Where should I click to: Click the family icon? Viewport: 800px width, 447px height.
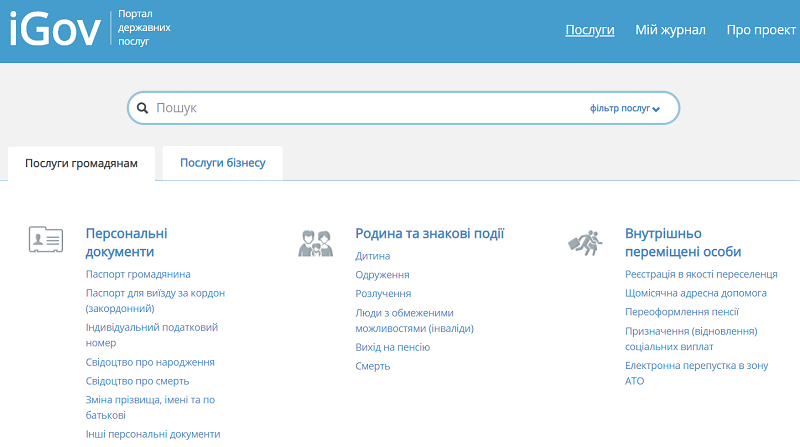[x=316, y=243]
